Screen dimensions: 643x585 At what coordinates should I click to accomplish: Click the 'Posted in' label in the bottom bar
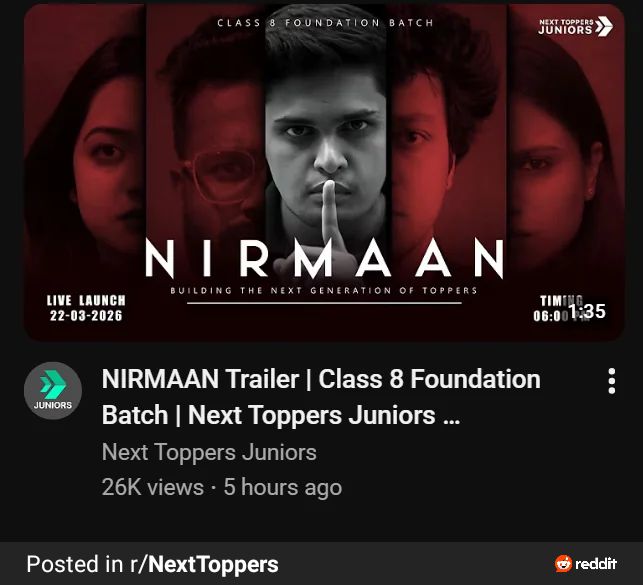click(75, 564)
